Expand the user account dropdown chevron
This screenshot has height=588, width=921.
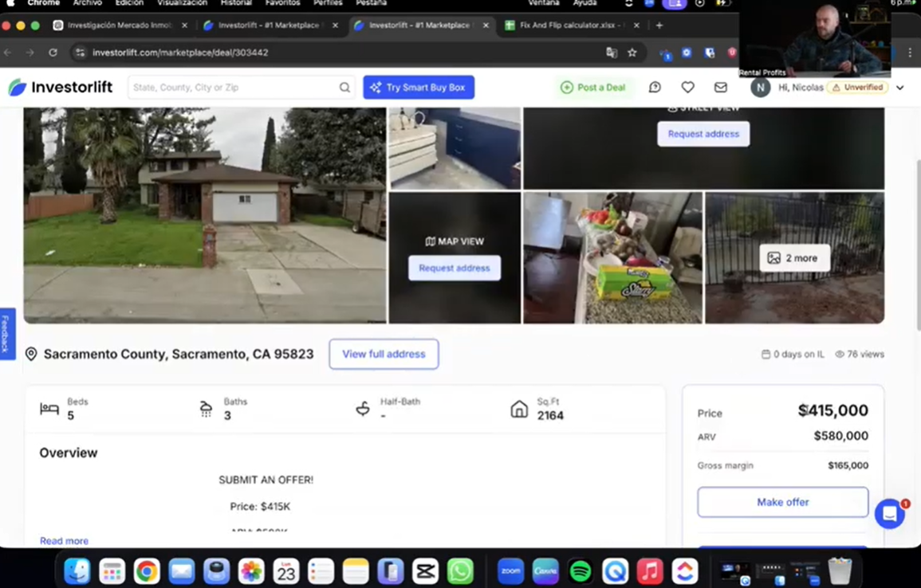point(900,88)
